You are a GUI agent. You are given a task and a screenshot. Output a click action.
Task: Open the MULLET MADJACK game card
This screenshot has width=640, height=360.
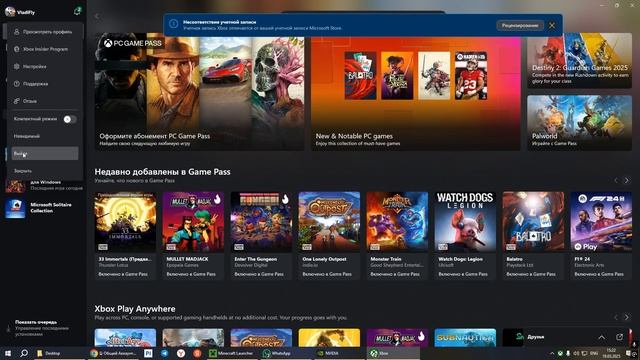[x=193, y=236]
